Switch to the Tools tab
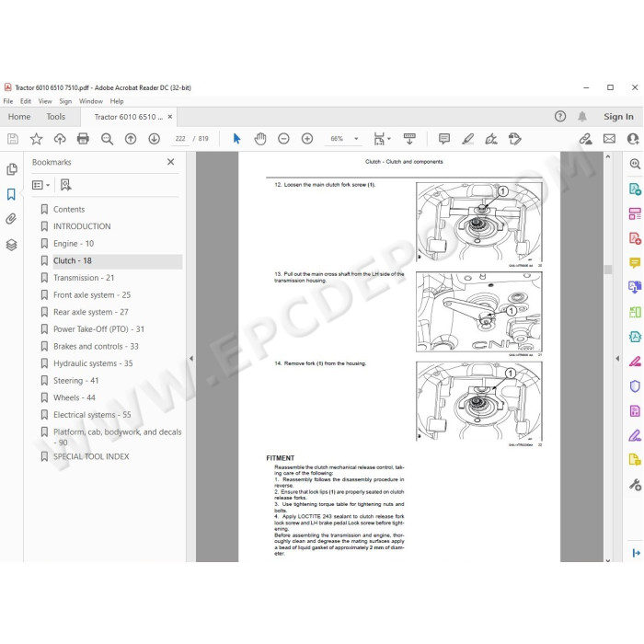This screenshot has width=644, height=644. point(56,117)
